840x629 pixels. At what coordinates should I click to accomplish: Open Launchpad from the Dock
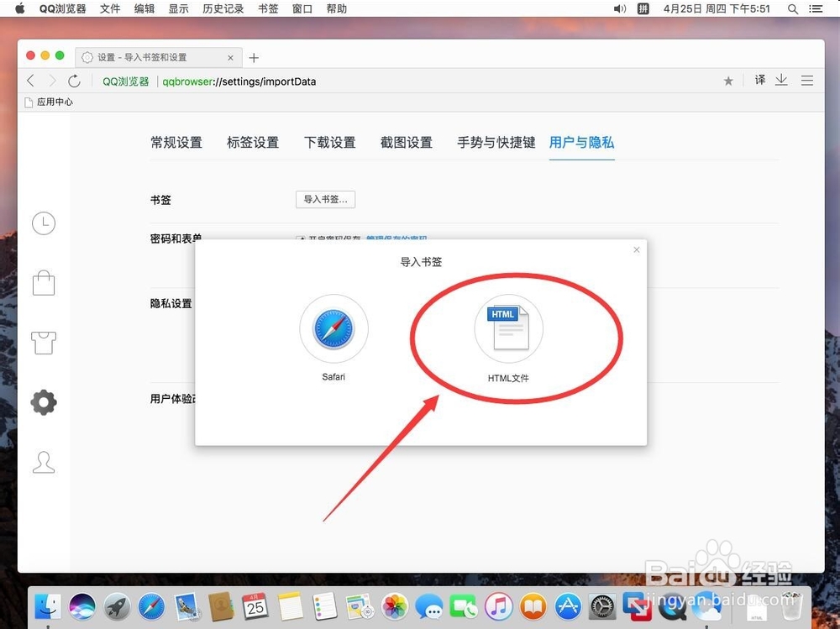[x=118, y=606]
